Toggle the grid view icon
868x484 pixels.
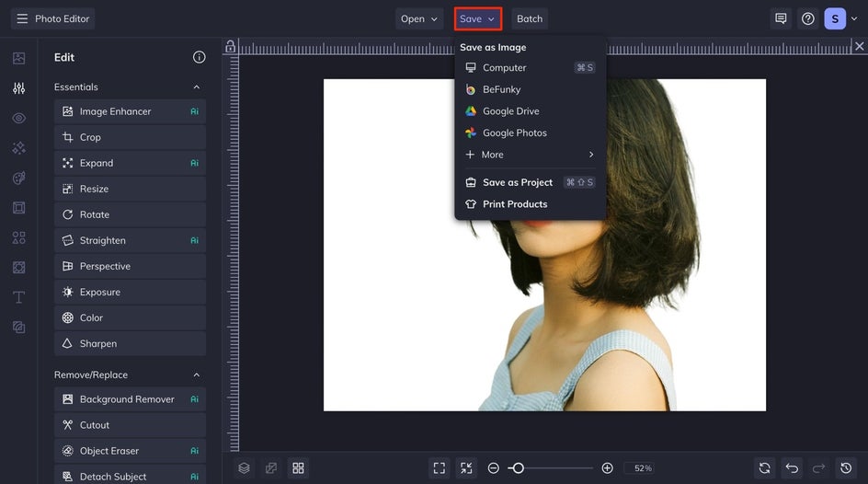[x=298, y=468]
